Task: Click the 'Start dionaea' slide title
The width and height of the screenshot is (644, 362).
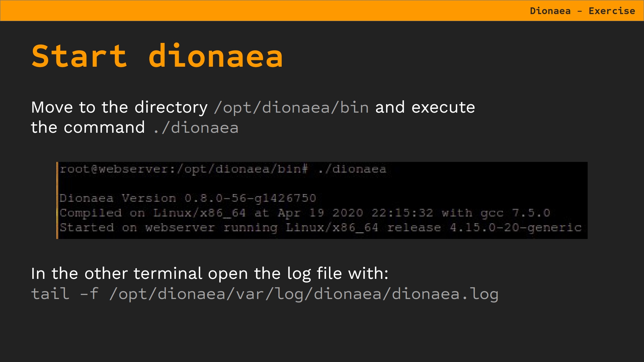Action: click(x=157, y=56)
